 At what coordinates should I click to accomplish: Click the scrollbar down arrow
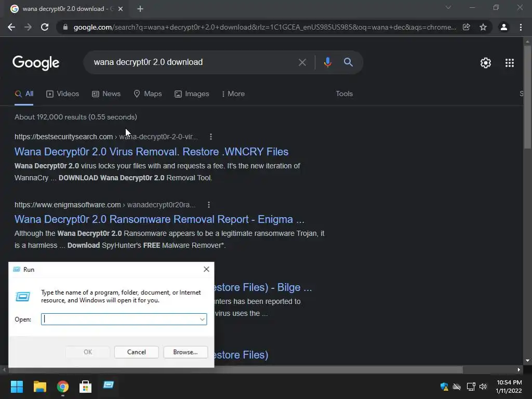tap(527, 361)
